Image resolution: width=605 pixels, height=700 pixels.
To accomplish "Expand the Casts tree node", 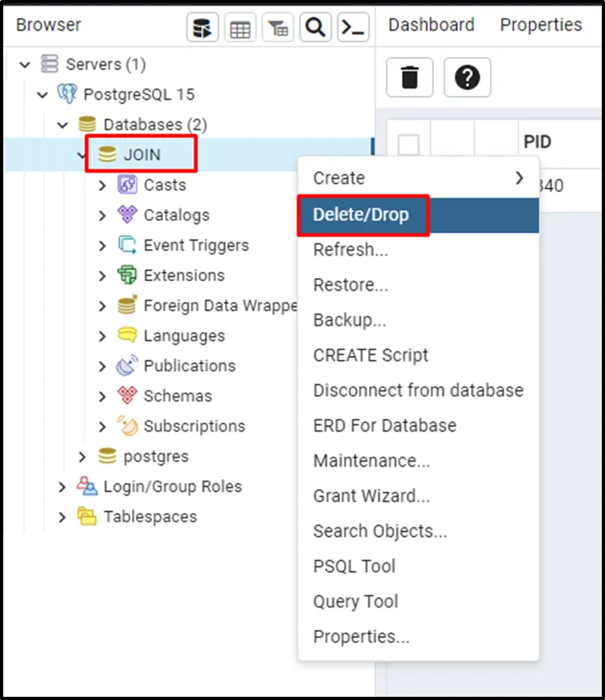I will click(x=102, y=186).
